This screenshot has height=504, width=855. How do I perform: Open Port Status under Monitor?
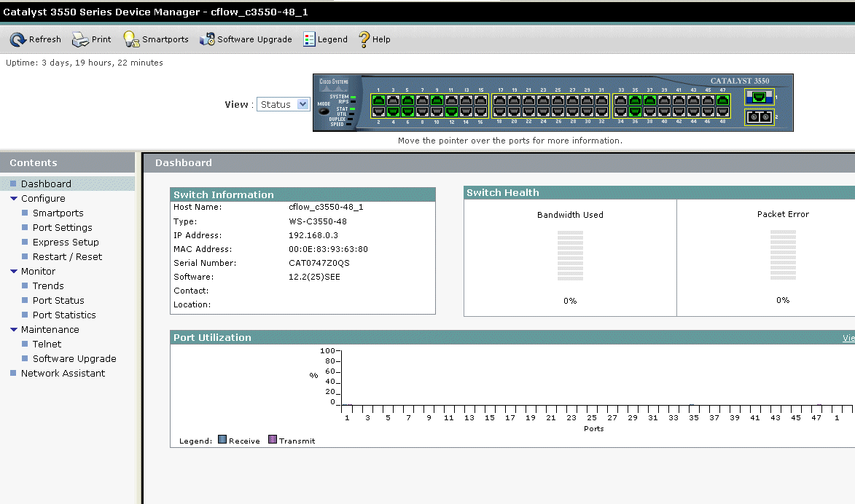[58, 300]
